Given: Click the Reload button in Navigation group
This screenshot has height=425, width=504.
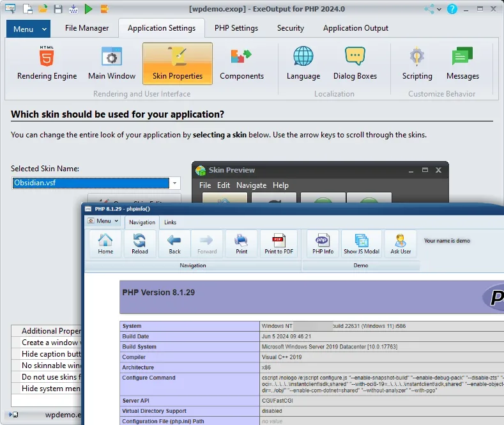Looking at the screenshot, I should tap(139, 243).
